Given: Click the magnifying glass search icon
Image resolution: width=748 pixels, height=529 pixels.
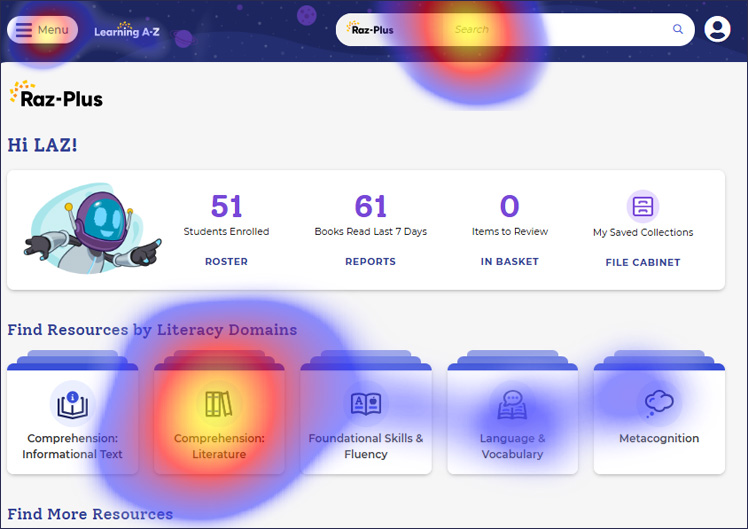Looking at the screenshot, I should pyautogui.click(x=678, y=30).
